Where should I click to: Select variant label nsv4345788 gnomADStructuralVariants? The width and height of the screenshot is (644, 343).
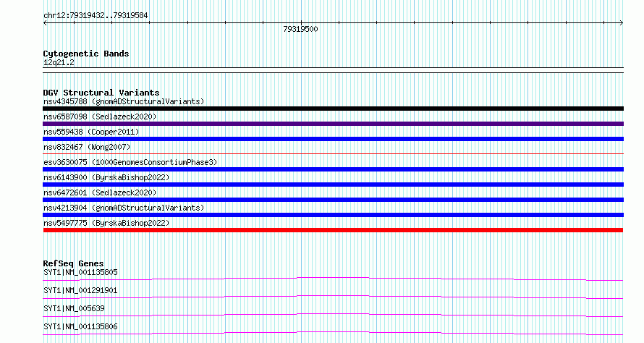[x=124, y=101]
